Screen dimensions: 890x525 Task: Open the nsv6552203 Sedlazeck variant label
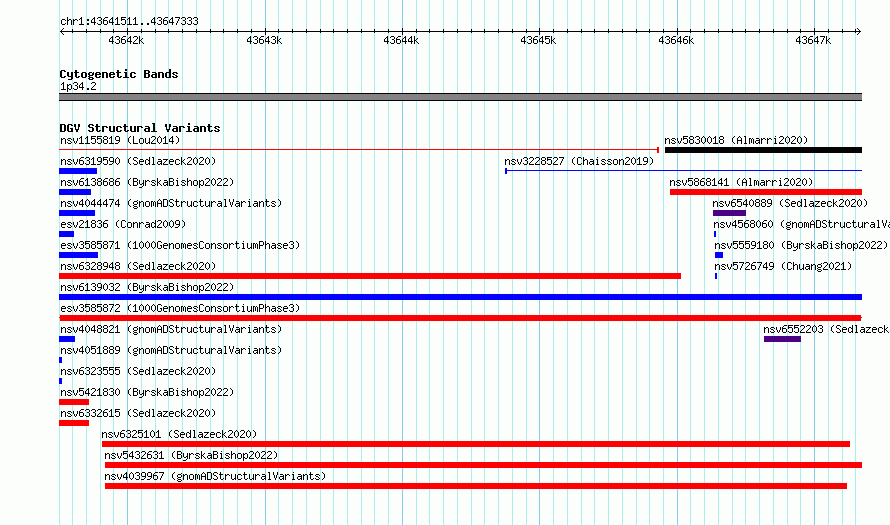point(826,329)
